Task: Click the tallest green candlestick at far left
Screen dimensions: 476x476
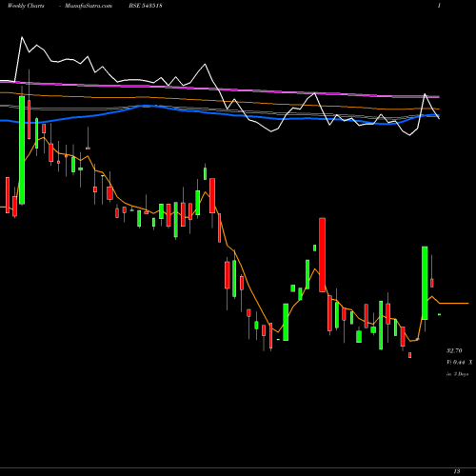Action: click(22, 149)
